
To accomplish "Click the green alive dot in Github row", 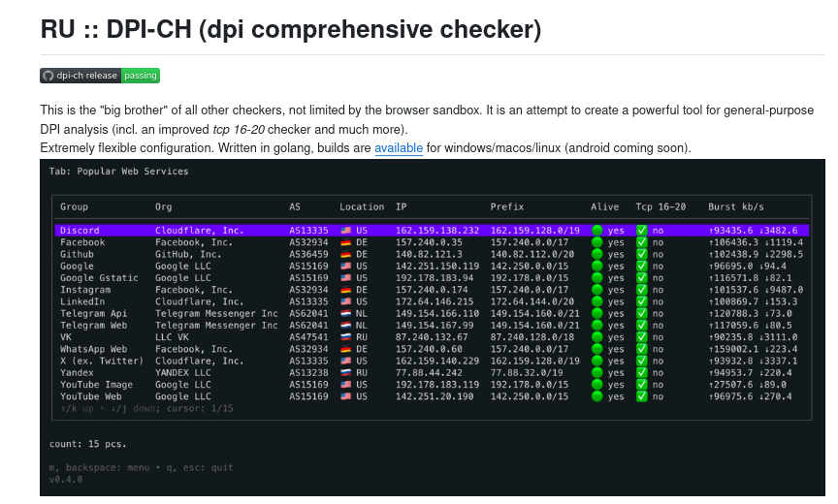I will tap(596, 254).
